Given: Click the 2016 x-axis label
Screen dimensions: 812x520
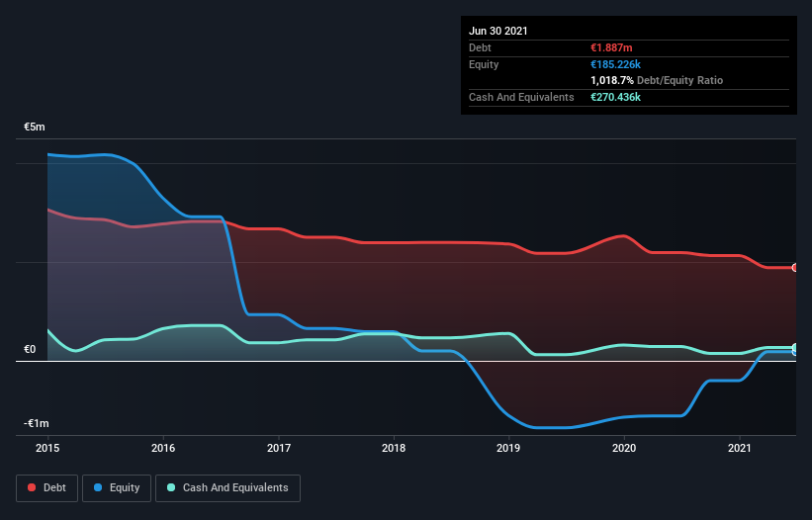Looking at the screenshot, I should point(163,448).
